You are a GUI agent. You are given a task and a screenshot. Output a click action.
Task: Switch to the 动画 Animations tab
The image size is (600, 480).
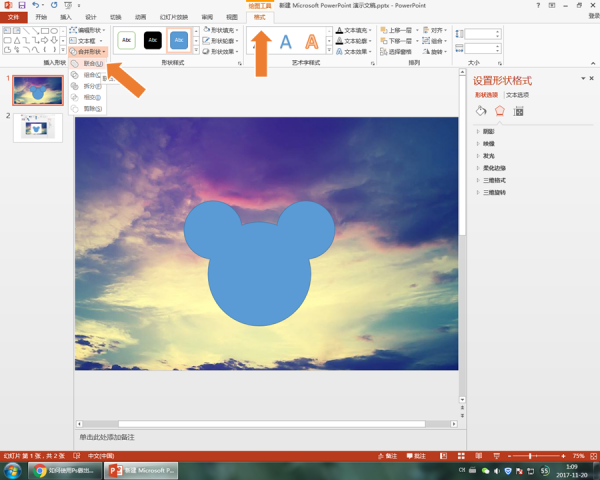(140, 17)
